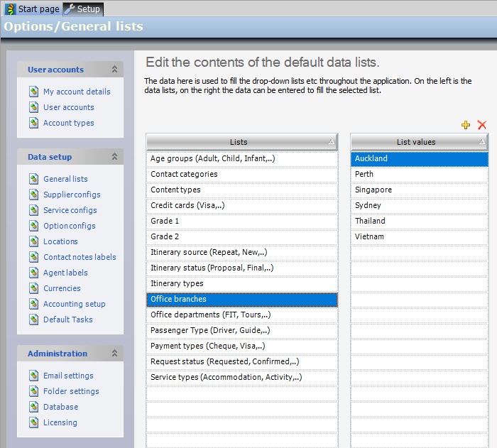Click the icon beside Licensing
The height and width of the screenshot is (448, 497).
pyautogui.click(x=33, y=422)
